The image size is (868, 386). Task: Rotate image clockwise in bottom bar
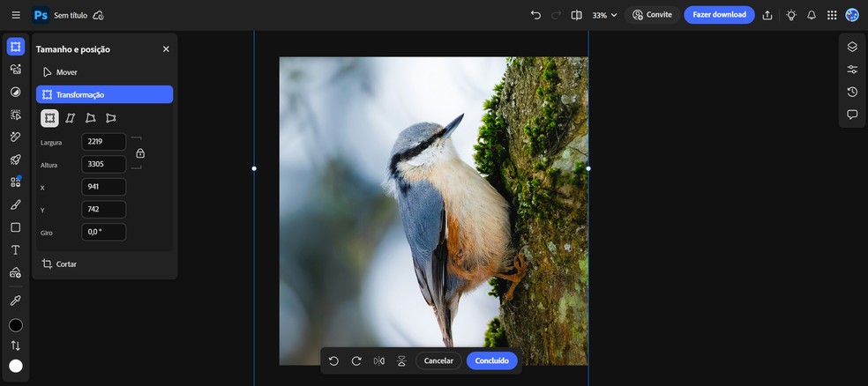[x=356, y=360]
